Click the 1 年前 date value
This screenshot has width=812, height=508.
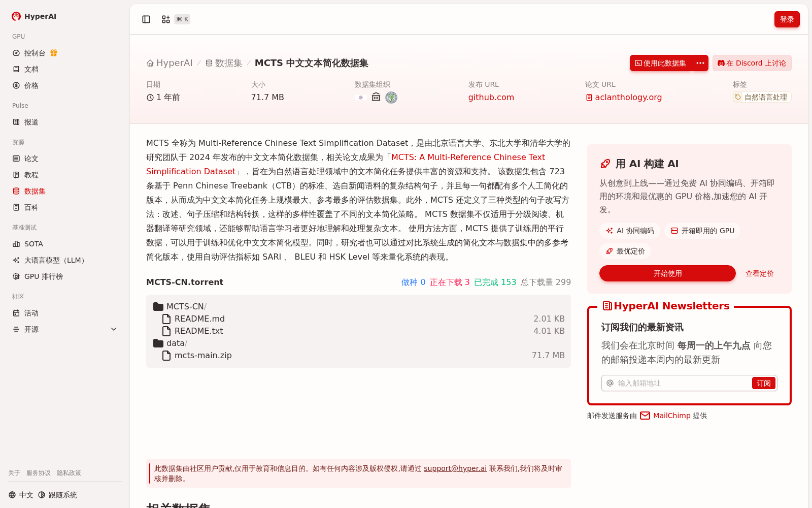[x=163, y=97]
